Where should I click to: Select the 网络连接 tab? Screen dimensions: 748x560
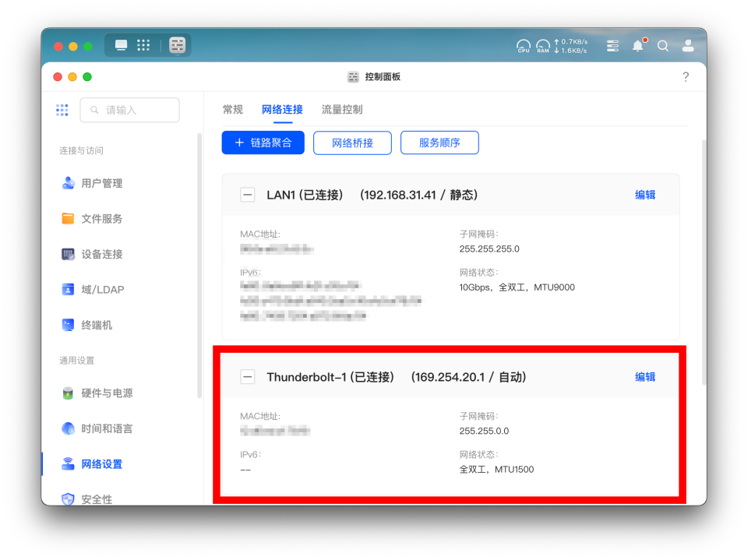pos(282,110)
